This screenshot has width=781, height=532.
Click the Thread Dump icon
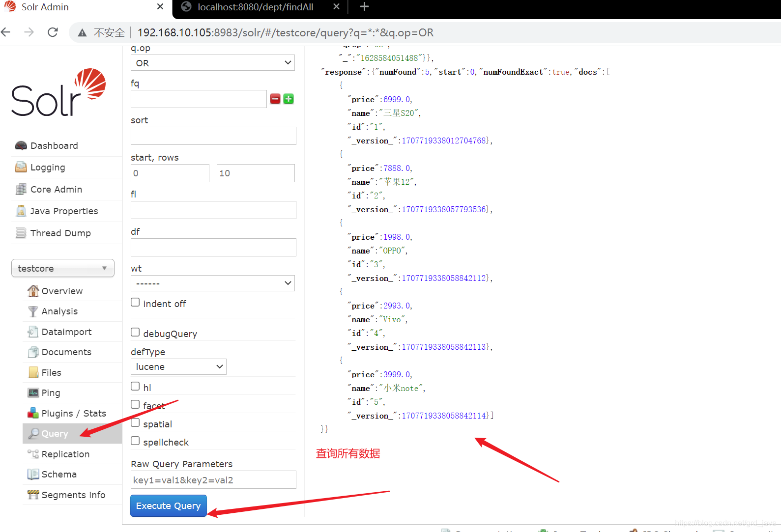[21, 233]
